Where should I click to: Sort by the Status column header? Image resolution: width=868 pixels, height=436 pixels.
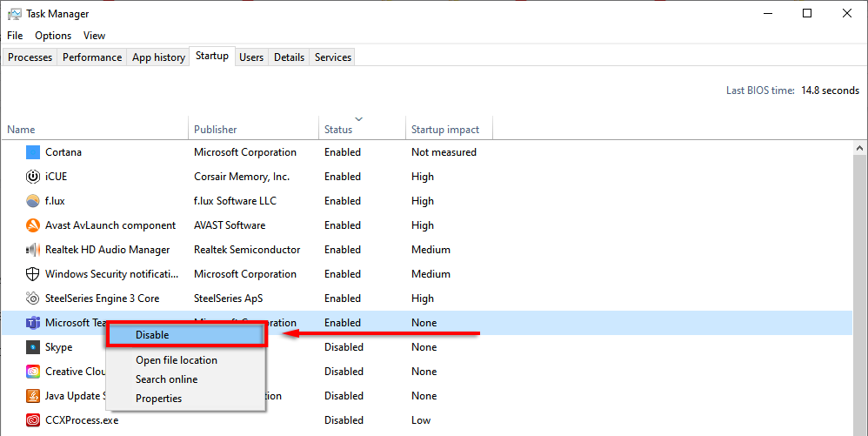pyautogui.click(x=338, y=130)
